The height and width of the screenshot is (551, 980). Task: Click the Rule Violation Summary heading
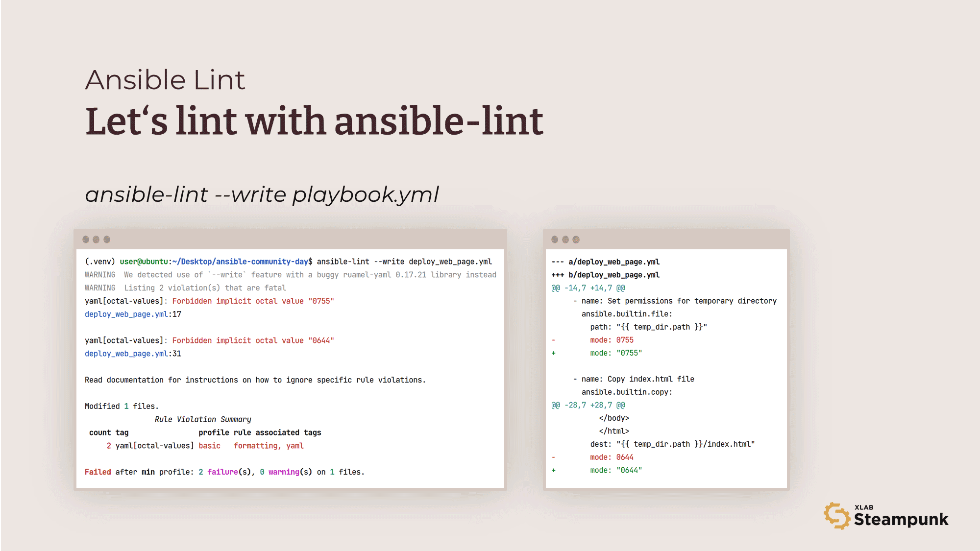[203, 419]
